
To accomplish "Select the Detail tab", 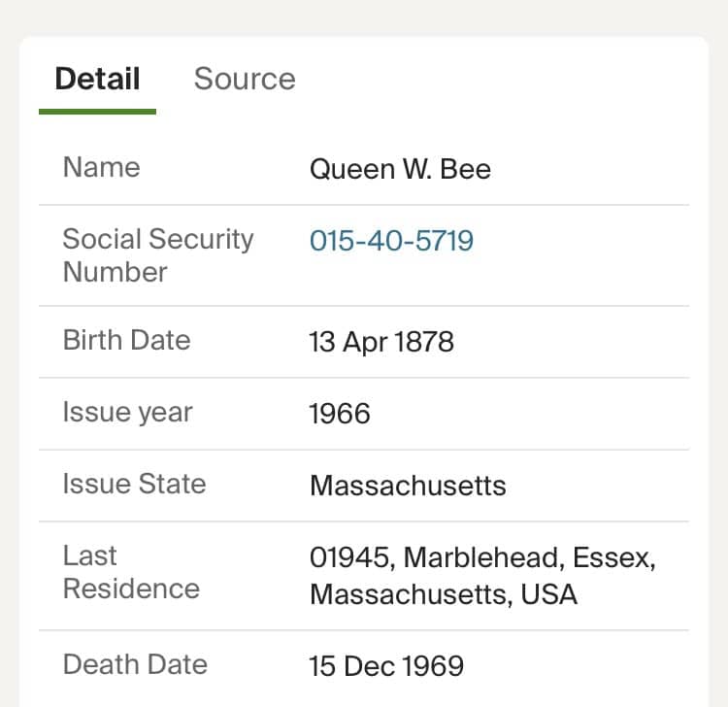I will click(97, 79).
